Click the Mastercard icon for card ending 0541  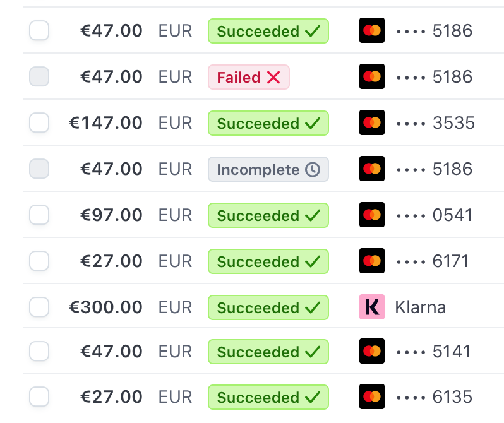(x=371, y=215)
